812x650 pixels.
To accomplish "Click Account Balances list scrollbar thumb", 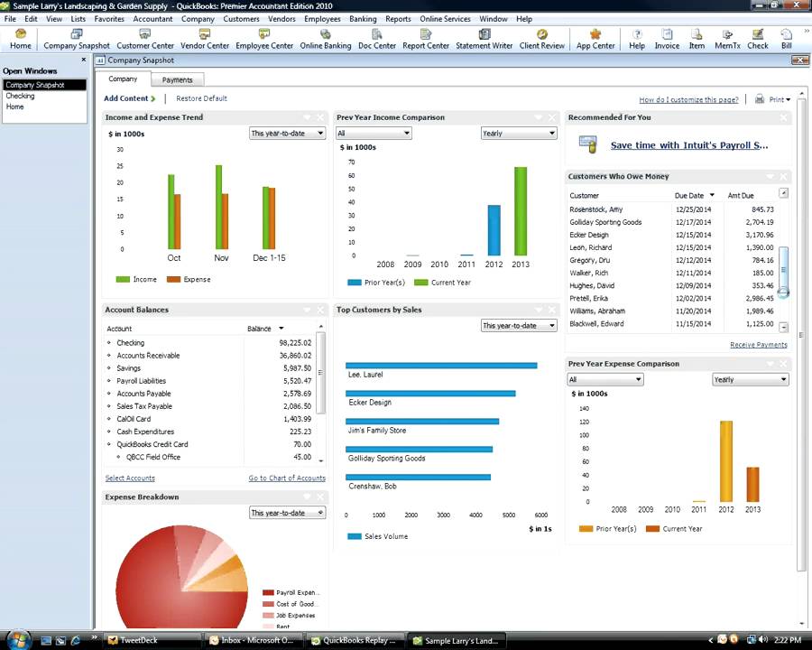I will click(x=320, y=372).
